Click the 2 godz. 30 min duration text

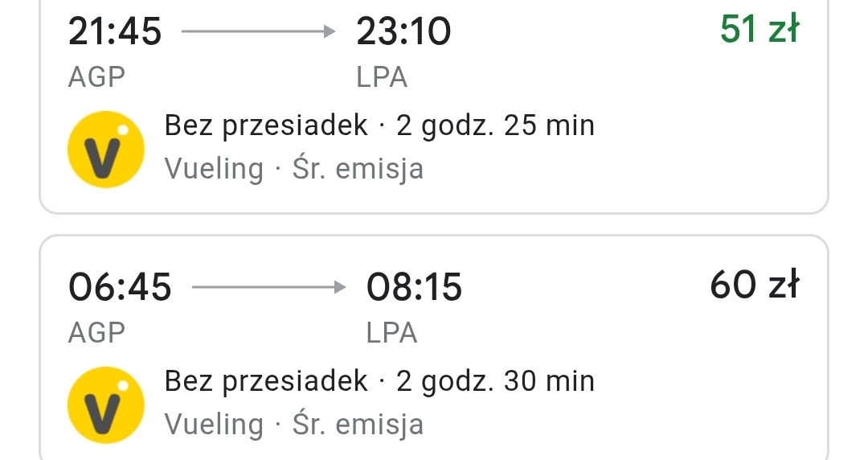click(x=495, y=382)
